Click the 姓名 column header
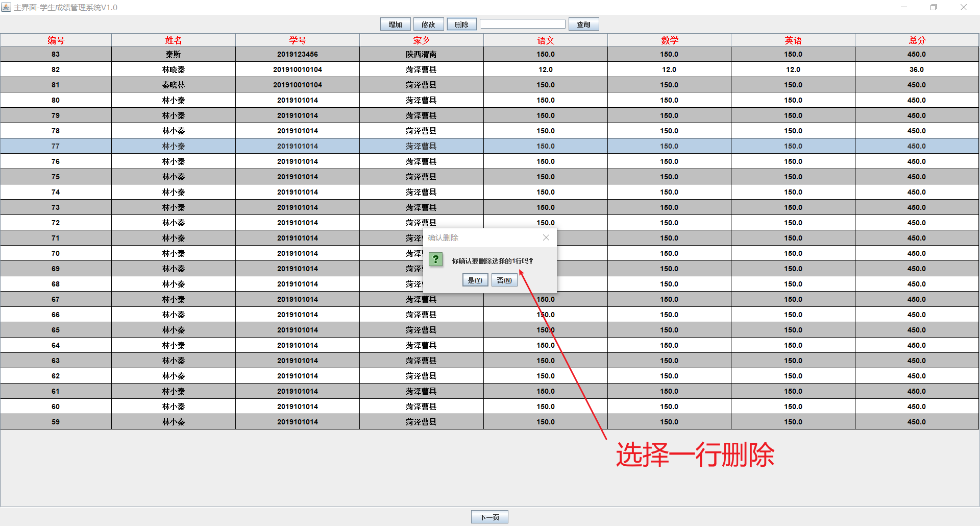This screenshot has width=980, height=526. [174, 40]
